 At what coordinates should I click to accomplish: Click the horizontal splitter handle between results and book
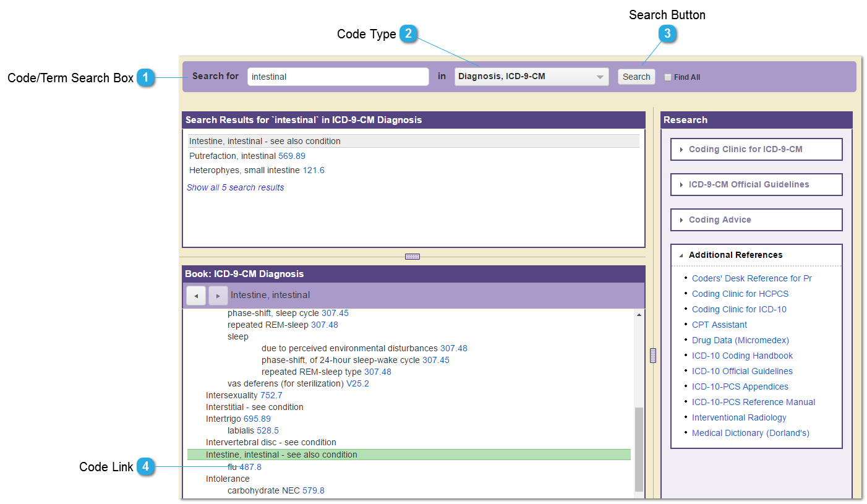tap(412, 257)
